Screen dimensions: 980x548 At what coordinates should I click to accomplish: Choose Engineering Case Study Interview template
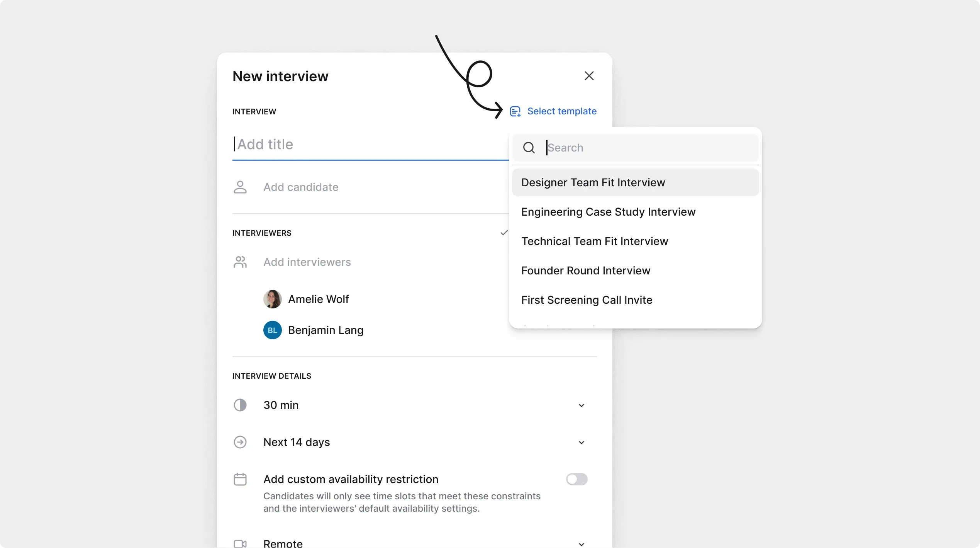(635, 212)
